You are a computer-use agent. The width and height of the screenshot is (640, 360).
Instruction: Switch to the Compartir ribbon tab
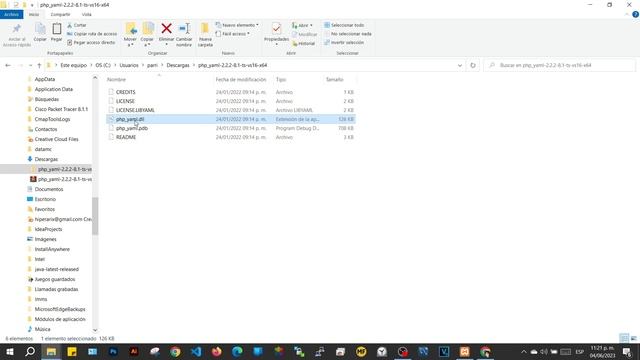click(x=60, y=14)
